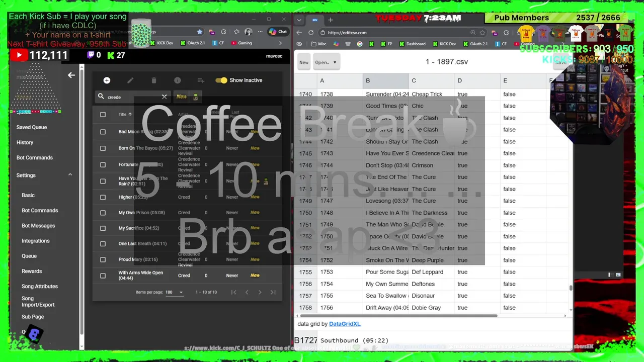Screen dimensions: 644x362
Task: Click the back arrow above the sidebar
Action: 71,75
